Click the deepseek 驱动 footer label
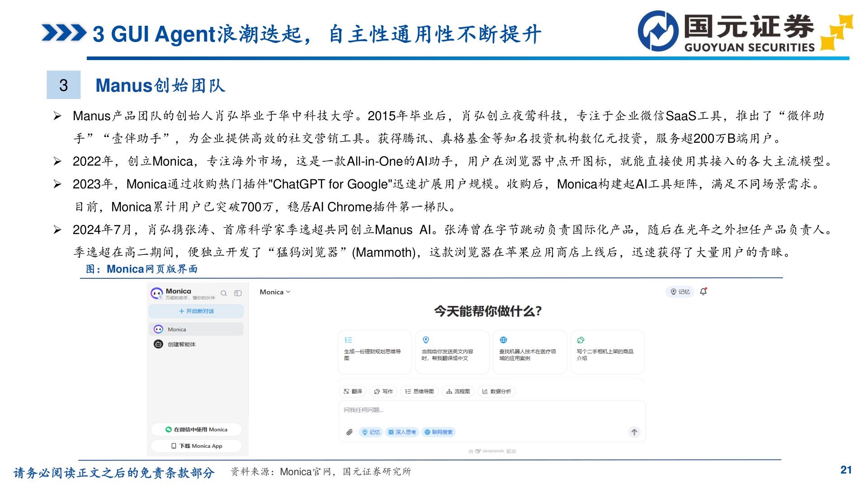This screenshot has width=868, height=488. click(492, 451)
